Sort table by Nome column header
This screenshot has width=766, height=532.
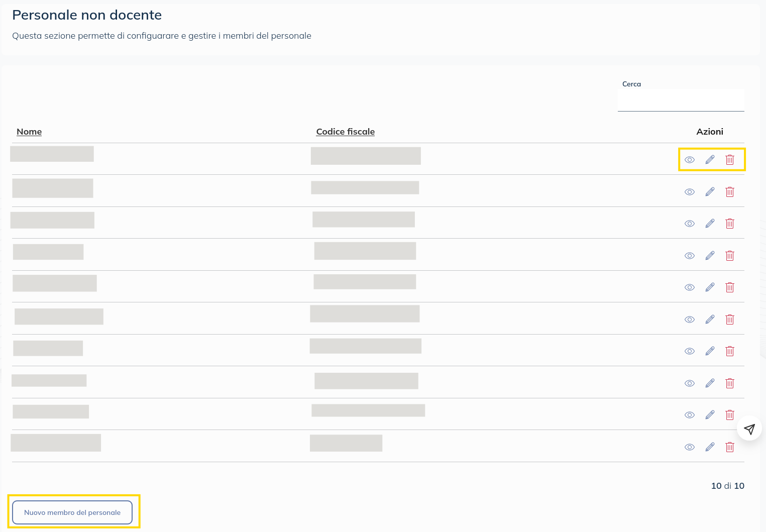click(29, 132)
